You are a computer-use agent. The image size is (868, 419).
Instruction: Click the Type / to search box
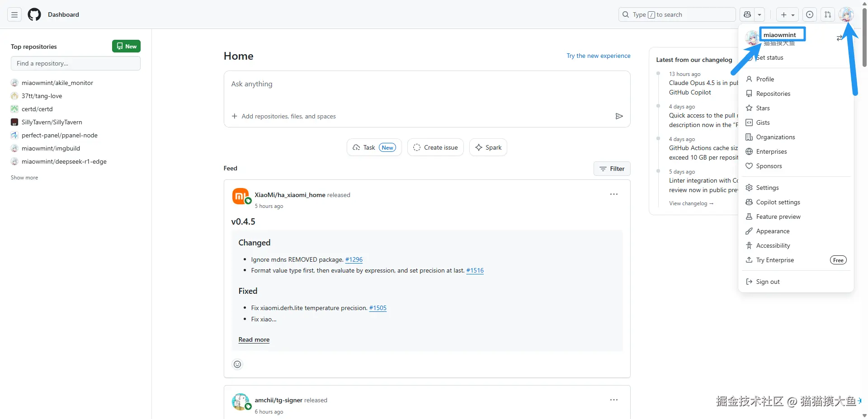pyautogui.click(x=677, y=14)
